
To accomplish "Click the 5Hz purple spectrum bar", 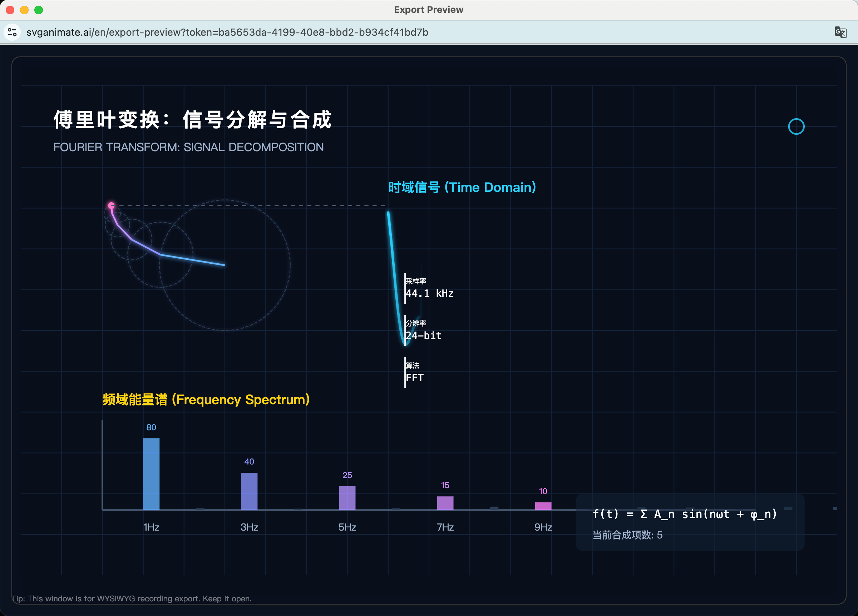I will tap(347, 498).
